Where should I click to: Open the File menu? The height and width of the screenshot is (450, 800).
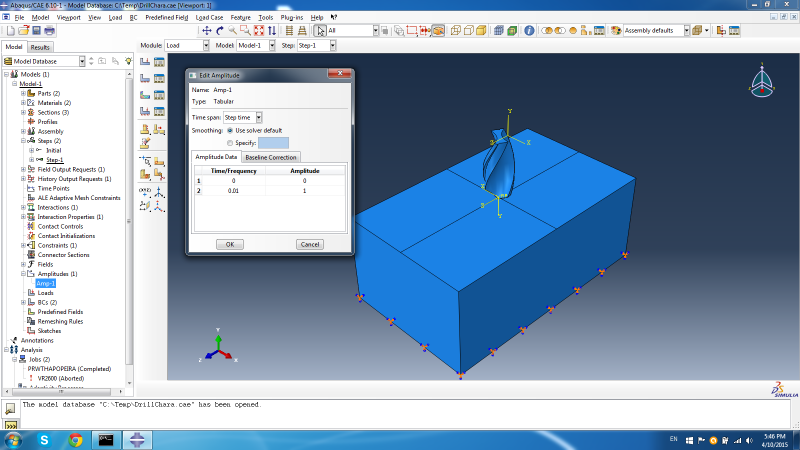19,17
